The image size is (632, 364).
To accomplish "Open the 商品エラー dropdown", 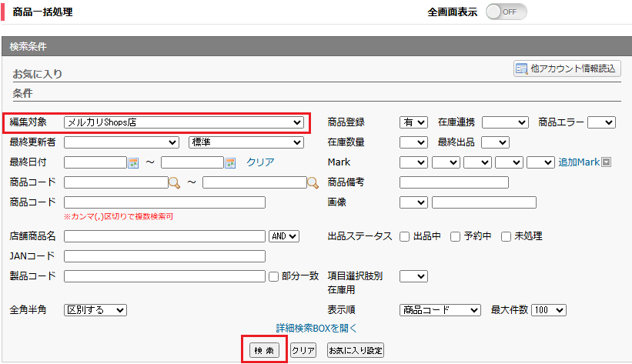I will coord(601,122).
